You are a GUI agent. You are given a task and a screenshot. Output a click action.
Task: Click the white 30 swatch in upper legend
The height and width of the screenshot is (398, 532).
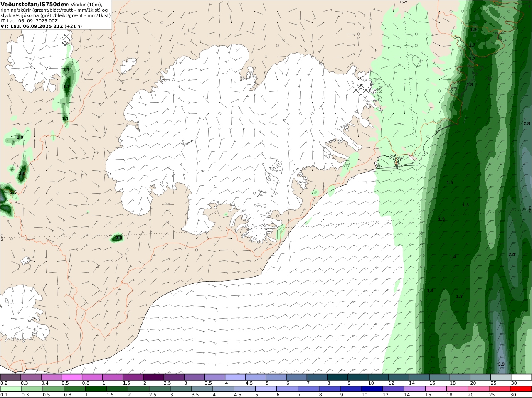click(521, 377)
